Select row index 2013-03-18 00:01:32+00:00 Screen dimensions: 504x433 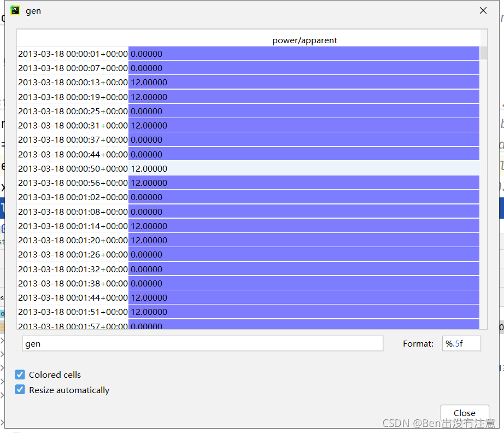(x=73, y=269)
